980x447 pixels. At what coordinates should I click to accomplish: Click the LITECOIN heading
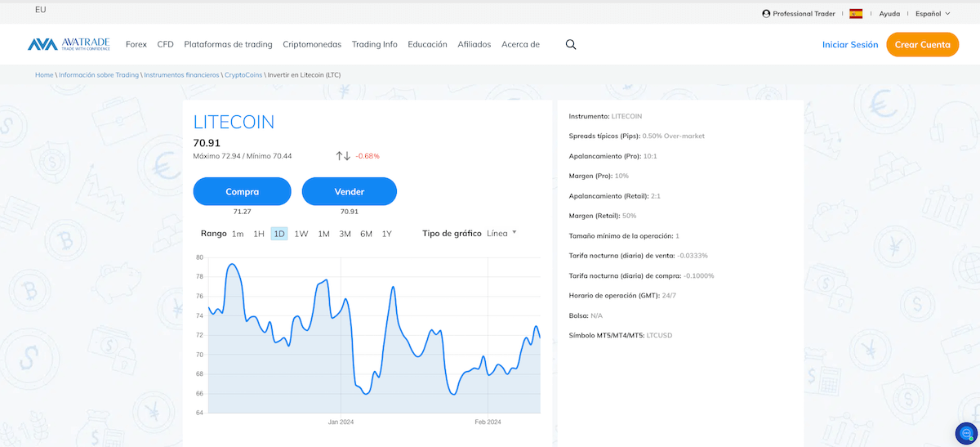pyautogui.click(x=234, y=123)
